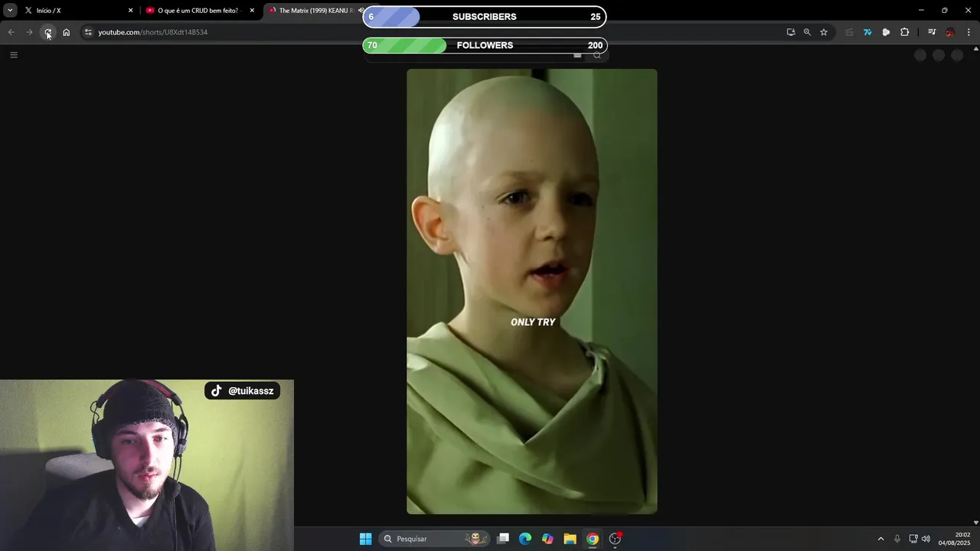Image resolution: width=980 pixels, height=551 pixels.
Task: Go forward in browser history
Action: point(29,32)
